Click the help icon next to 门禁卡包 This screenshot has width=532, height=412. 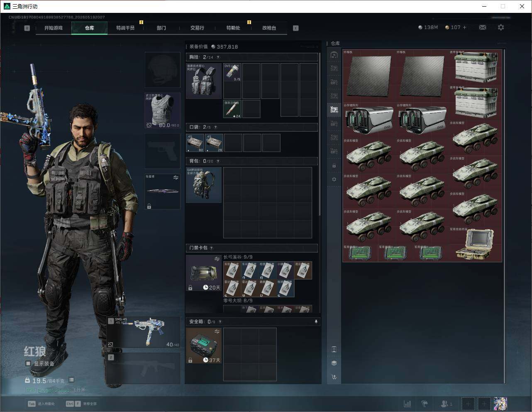[x=211, y=248]
